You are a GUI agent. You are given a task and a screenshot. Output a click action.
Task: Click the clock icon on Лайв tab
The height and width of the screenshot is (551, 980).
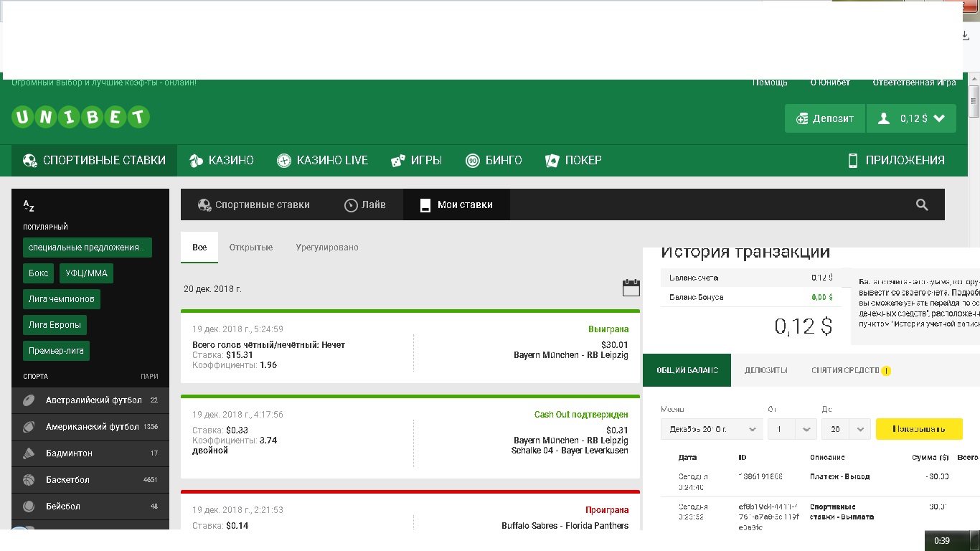pos(351,205)
